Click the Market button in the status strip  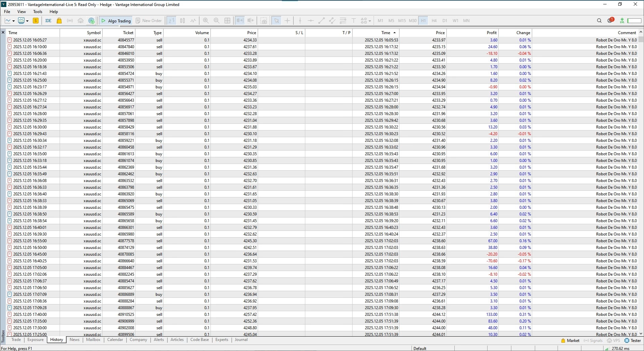coord(570,341)
